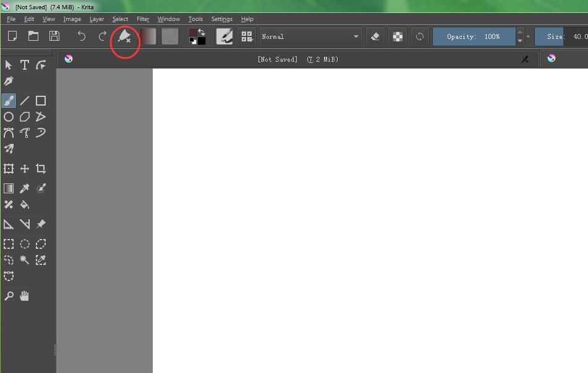This screenshot has height=373, width=588.
Task: Open the Settings menu
Action: (x=221, y=19)
